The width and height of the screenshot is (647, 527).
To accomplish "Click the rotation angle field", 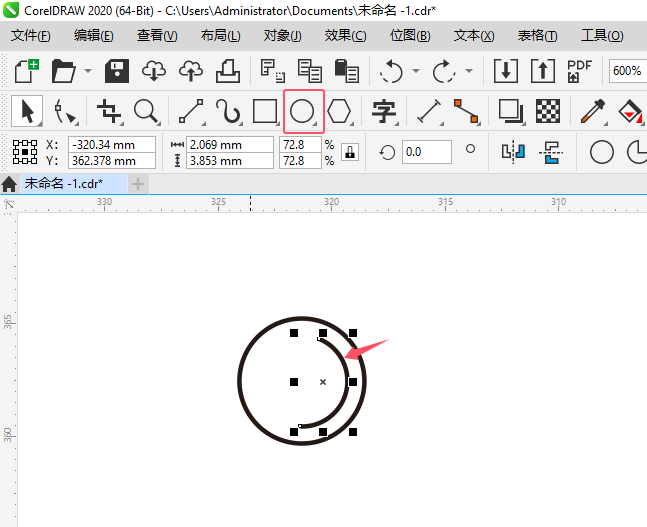I will click(427, 152).
